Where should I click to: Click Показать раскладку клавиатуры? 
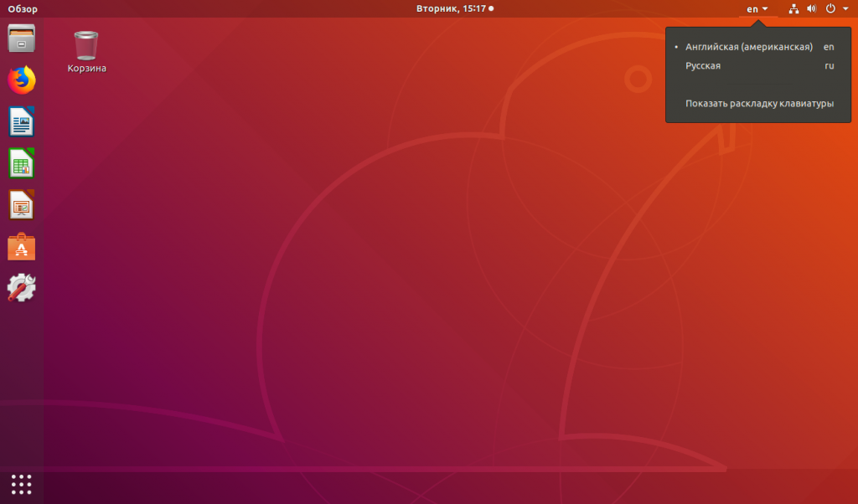[x=759, y=104]
